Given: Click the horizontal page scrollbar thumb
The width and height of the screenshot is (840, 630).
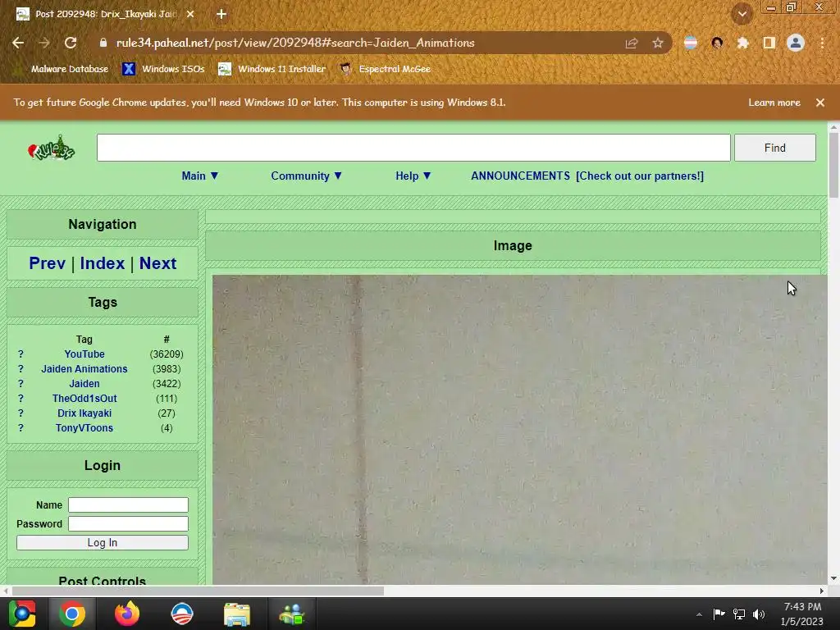Looking at the screenshot, I should (198, 591).
